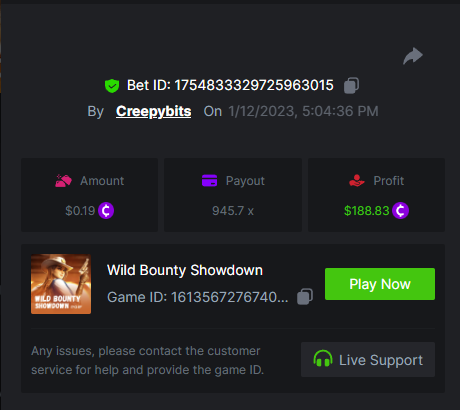Click the red Profit hand icon

pyautogui.click(x=357, y=181)
